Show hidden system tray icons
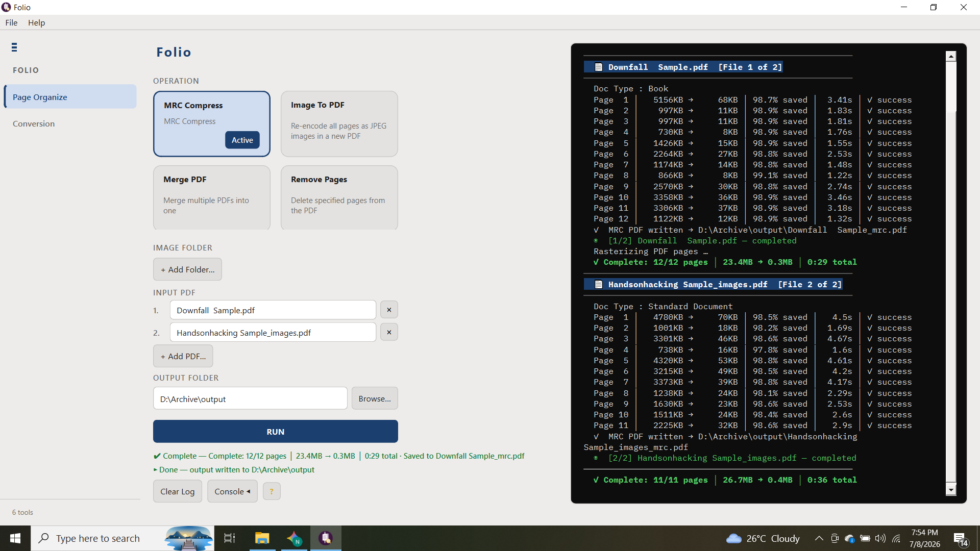Screen dimensions: 980x551 [819, 538]
